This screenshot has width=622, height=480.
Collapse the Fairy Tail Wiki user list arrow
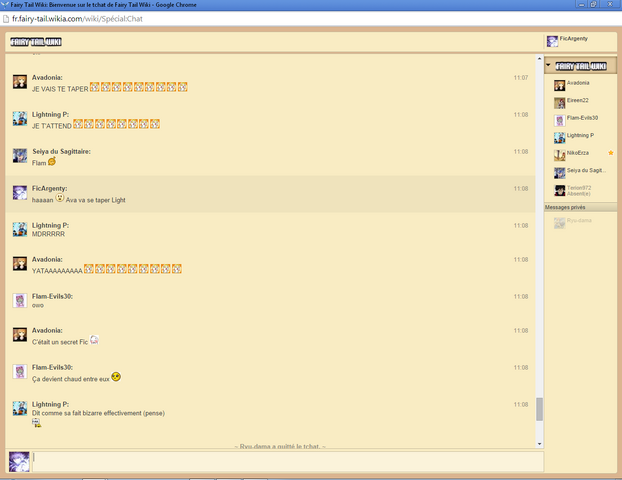(x=549, y=65)
